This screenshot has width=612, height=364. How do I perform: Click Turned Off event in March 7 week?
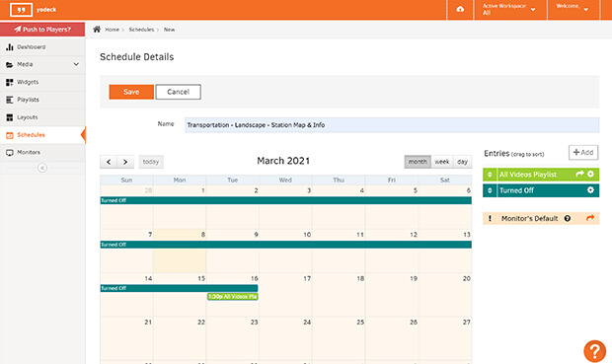pyautogui.click(x=285, y=245)
